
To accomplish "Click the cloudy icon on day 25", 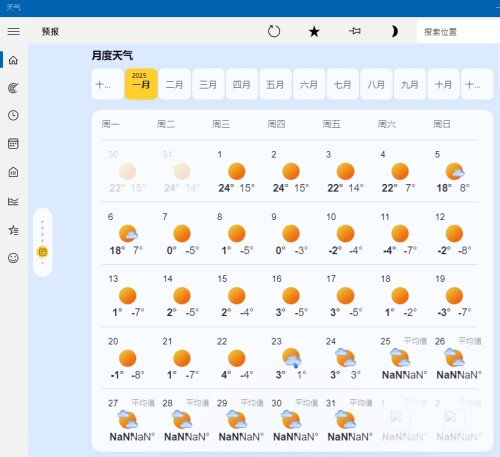I will tap(400, 357).
